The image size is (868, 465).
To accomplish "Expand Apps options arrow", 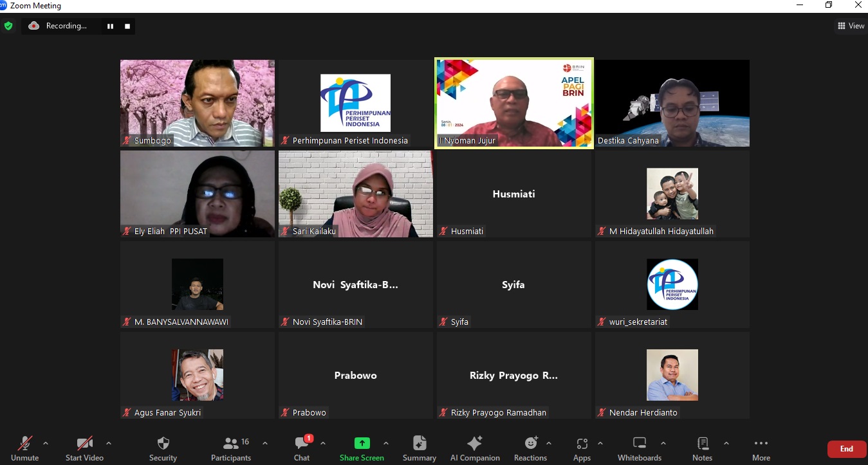I will tap(600, 443).
